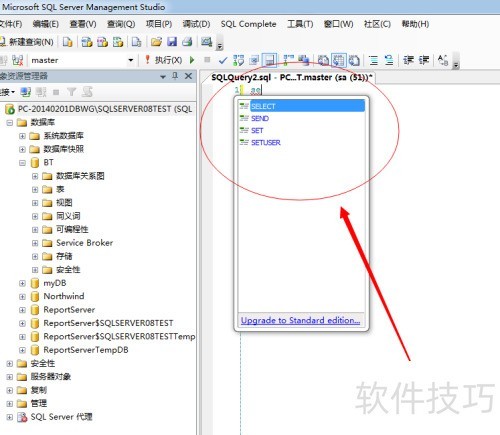Screen dimensions: 500x435
Task: Click the Save floppy disk icon
Action: [172, 42]
